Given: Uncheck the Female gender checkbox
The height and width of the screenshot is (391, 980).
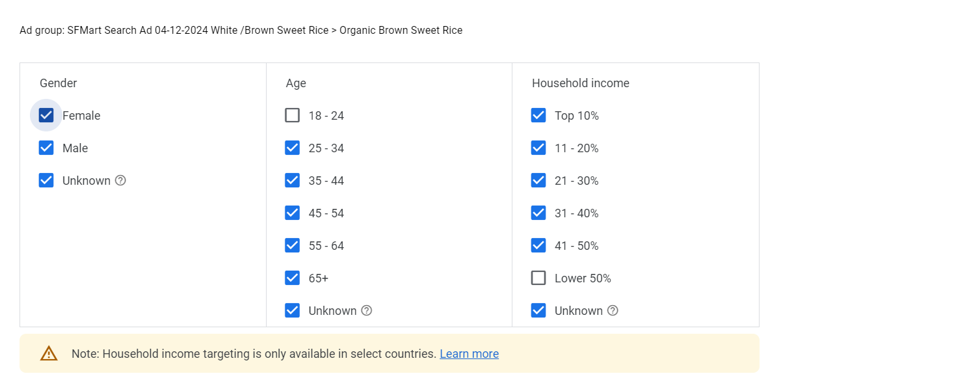Looking at the screenshot, I should coord(46,116).
